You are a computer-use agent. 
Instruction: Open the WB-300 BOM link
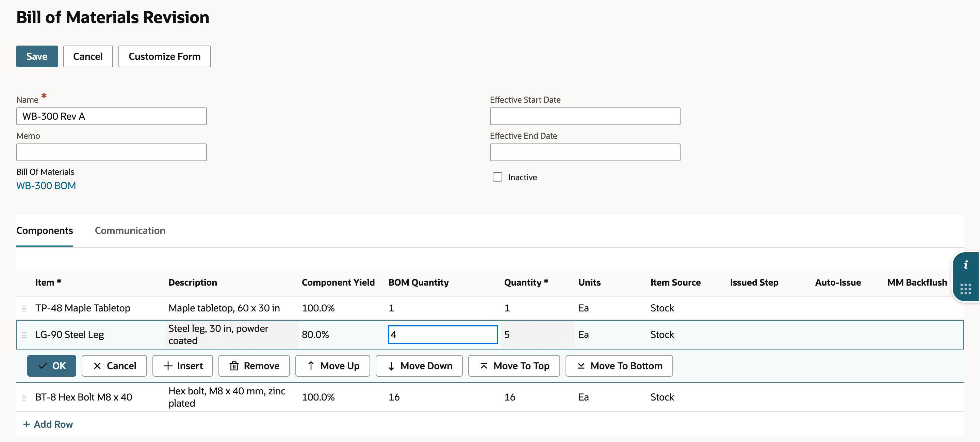point(46,185)
